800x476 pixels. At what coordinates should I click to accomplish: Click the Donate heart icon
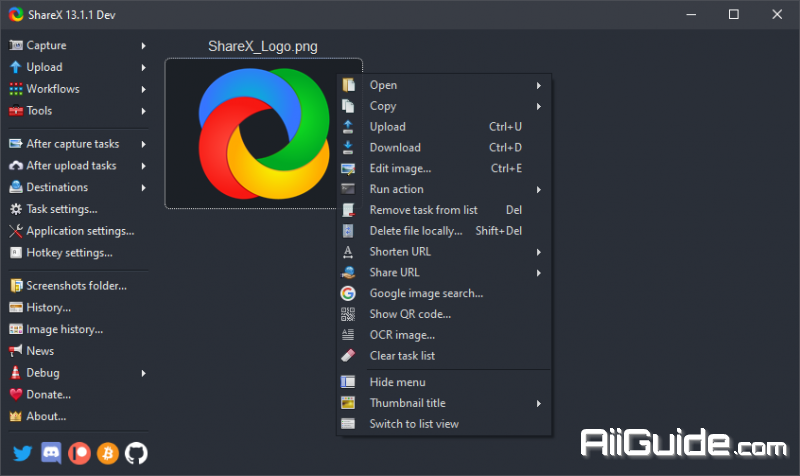coord(16,395)
